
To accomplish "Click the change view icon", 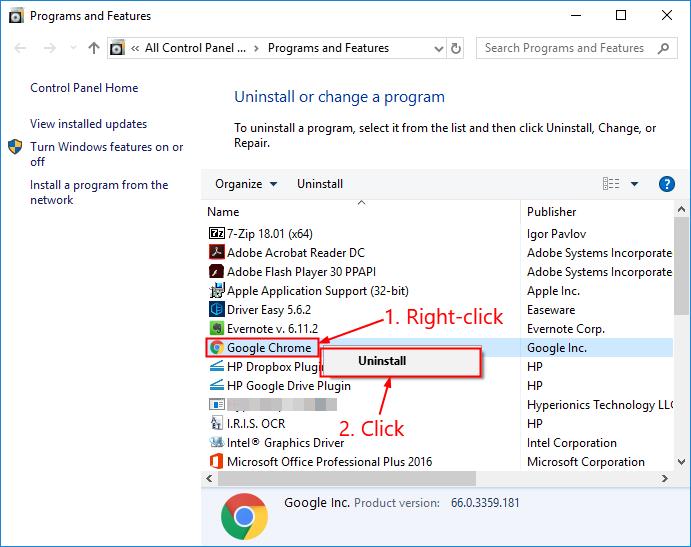I will coord(611,183).
